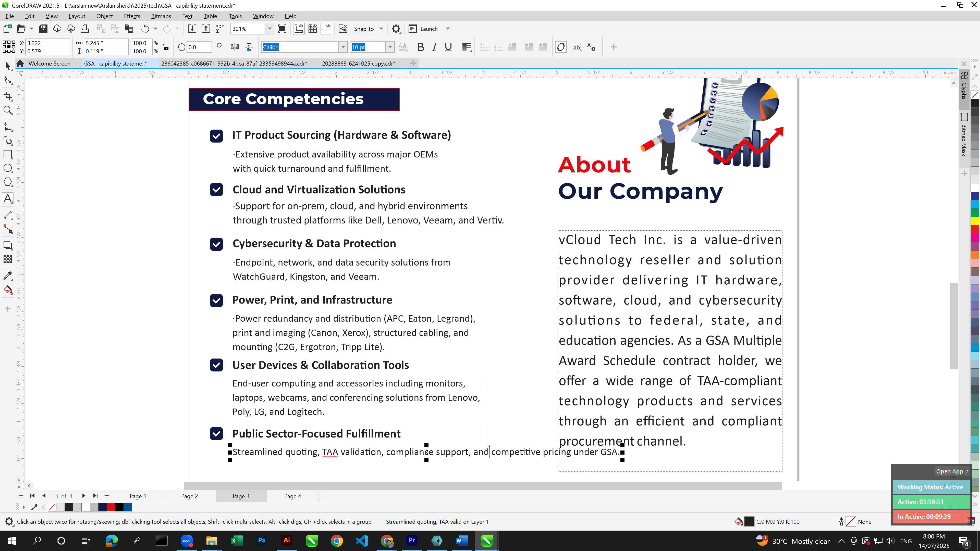Screen dimensions: 980x551
Task: Click Open App in tracker widget
Action: pos(952,471)
